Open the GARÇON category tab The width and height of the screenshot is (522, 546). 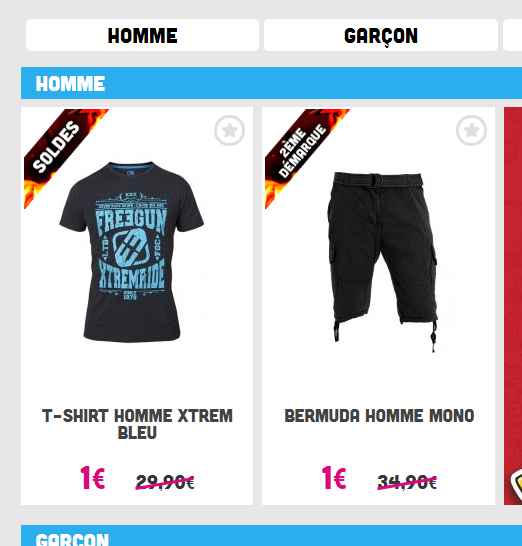point(381,35)
